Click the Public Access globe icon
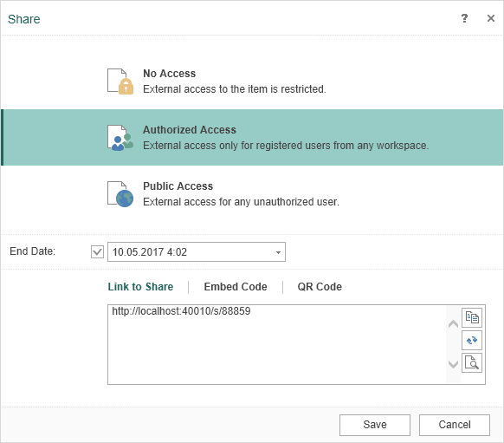Screen dimensions: 504x443 [120, 194]
